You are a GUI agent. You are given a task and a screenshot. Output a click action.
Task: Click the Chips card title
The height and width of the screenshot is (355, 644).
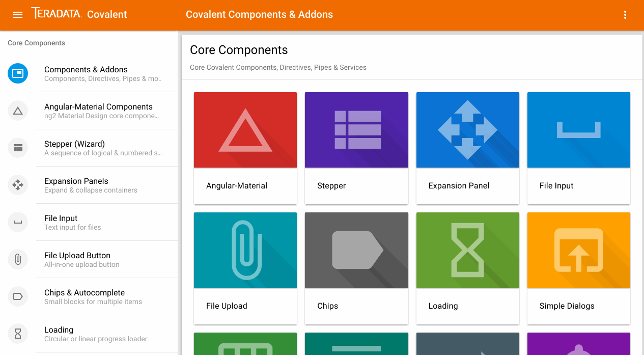(327, 306)
